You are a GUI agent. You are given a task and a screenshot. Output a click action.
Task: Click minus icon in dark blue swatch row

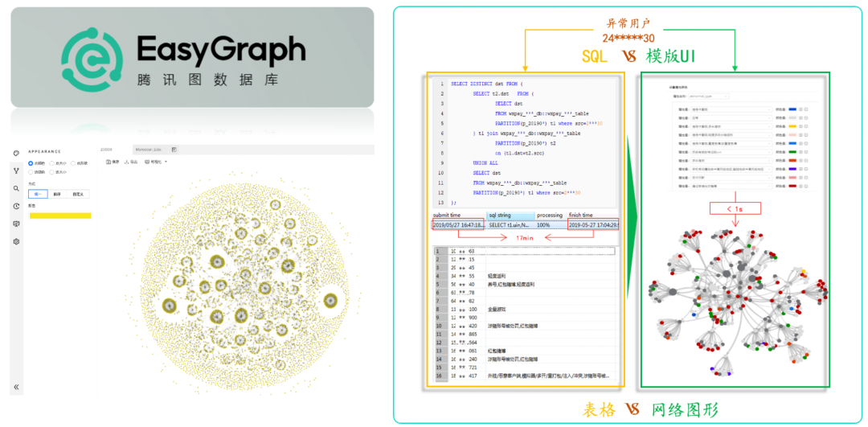[806, 109]
